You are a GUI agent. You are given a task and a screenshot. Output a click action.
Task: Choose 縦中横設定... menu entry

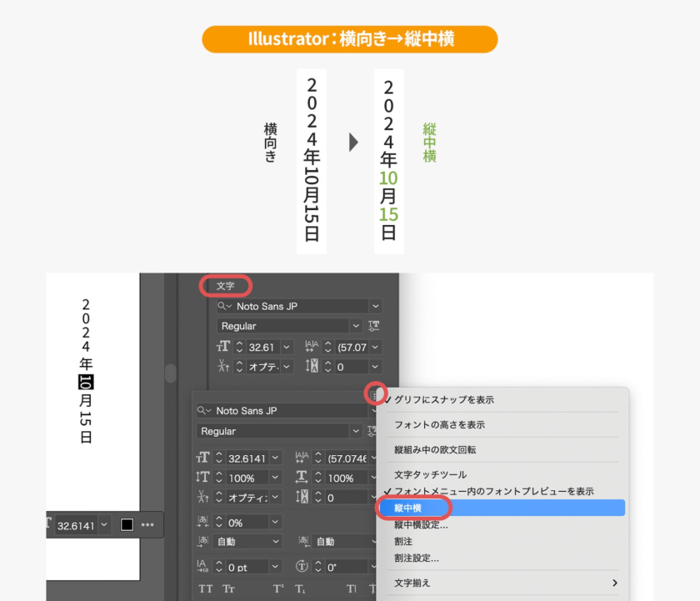[421, 525]
